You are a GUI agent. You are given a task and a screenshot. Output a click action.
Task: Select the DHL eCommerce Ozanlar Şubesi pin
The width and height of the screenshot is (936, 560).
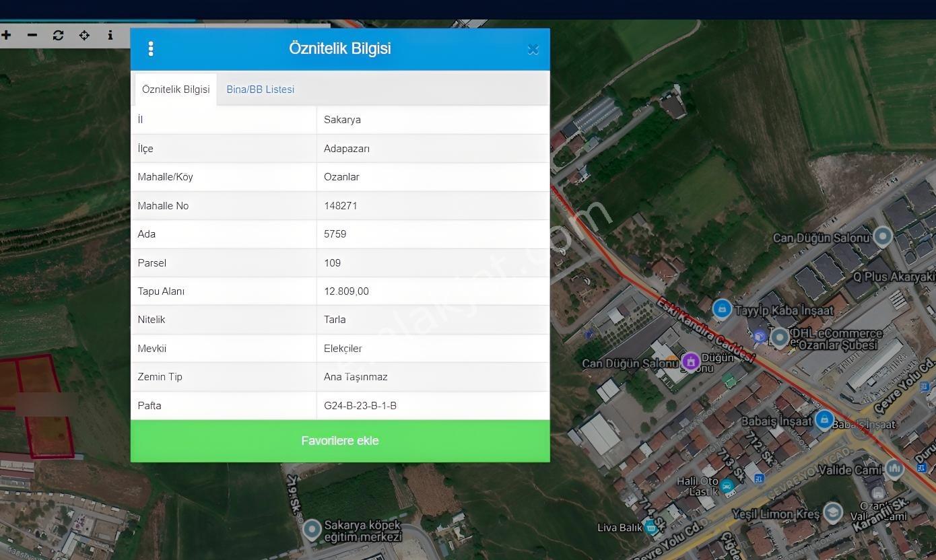pos(780,337)
